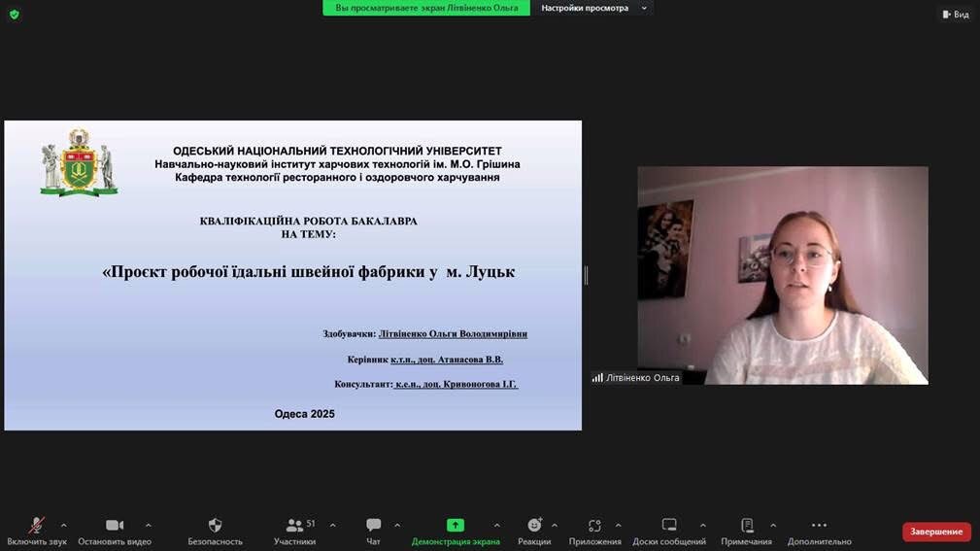End meeting with red Завершение button

point(936,532)
